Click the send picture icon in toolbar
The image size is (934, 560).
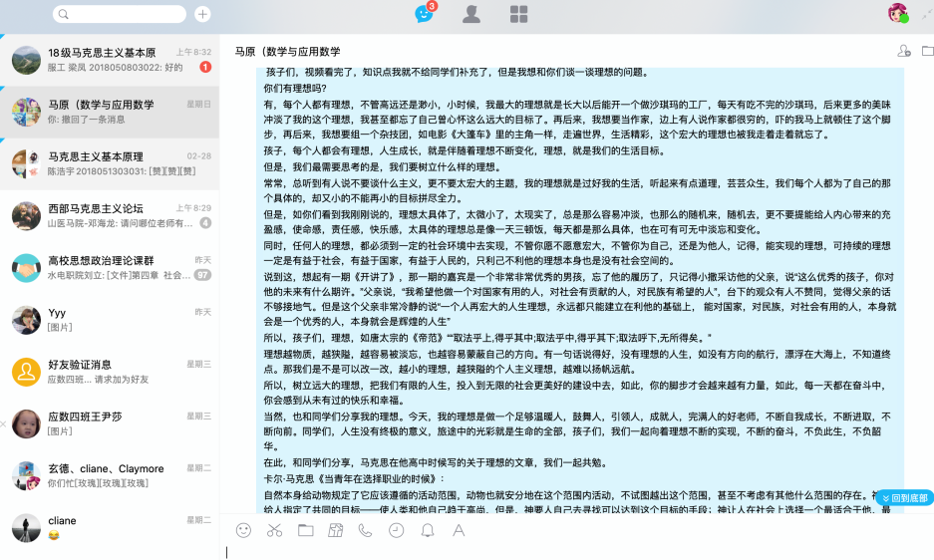click(336, 530)
